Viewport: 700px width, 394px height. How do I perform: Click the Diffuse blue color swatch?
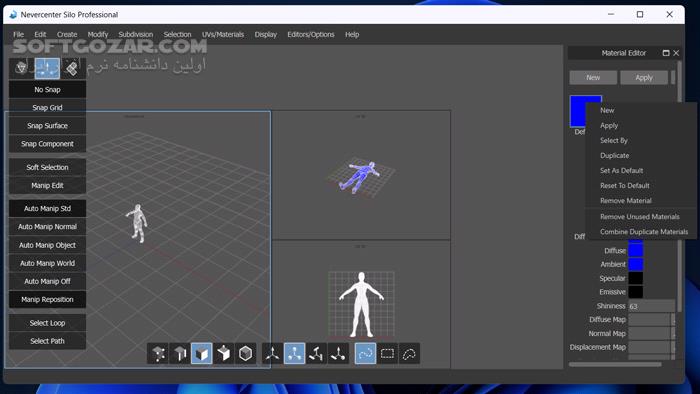[x=636, y=250]
